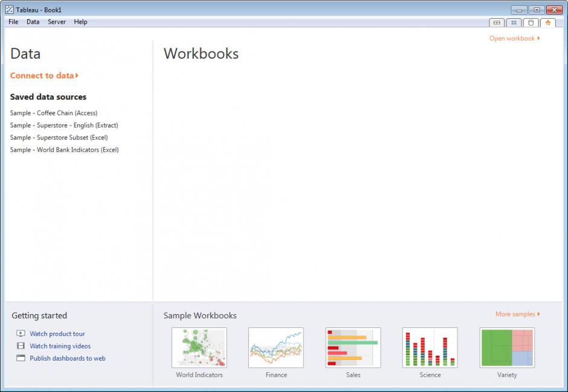Click the Connect to data link
Viewport: 568px width, 392px height.
pos(44,76)
